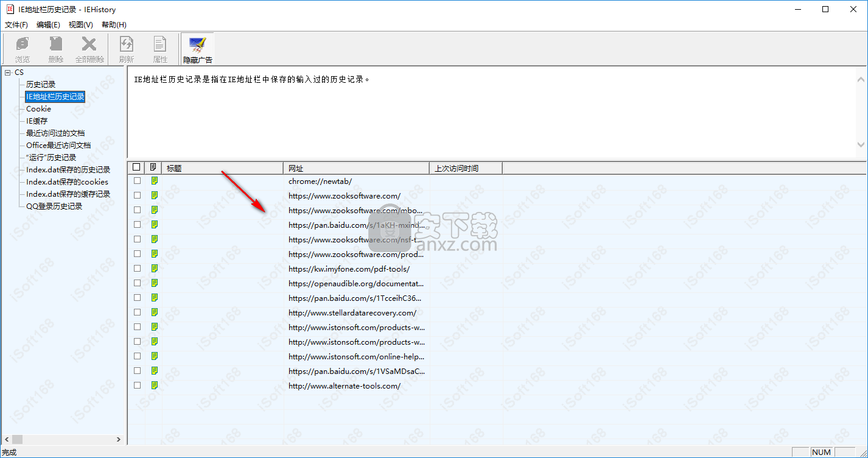The image size is (868, 458).
Task: Check the box for chrome://newtab/
Action: 137,181
